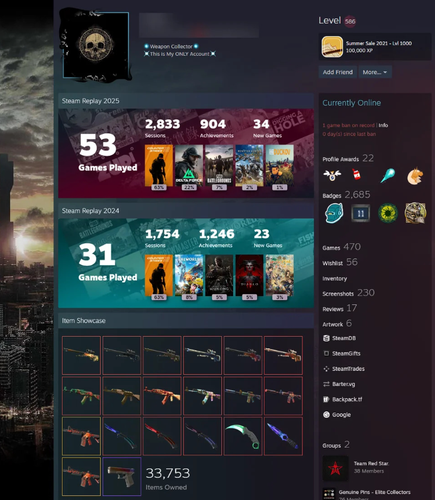Viewport: 435px width, 500px height.
Task: Select the orange hamster profile award icon
Action: pyautogui.click(x=415, y=176)
